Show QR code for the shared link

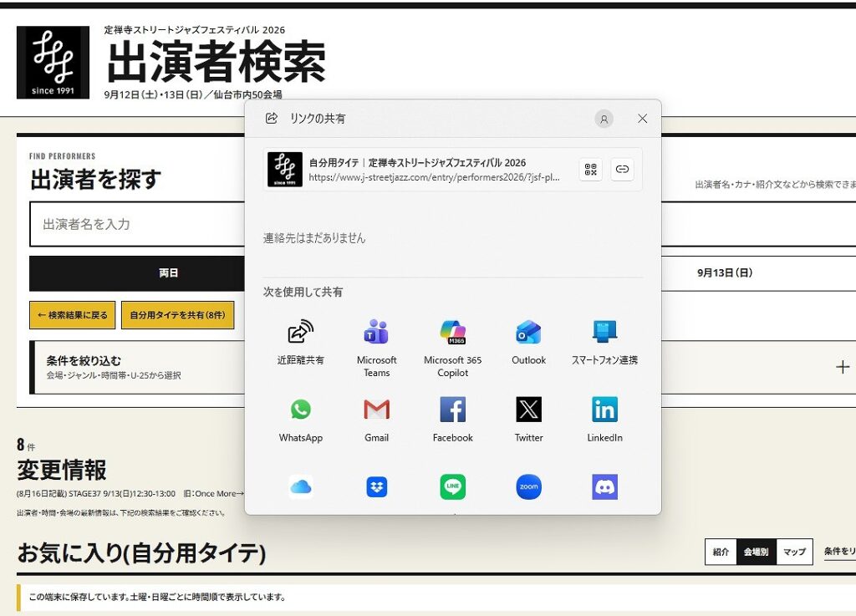pos(591,169)
